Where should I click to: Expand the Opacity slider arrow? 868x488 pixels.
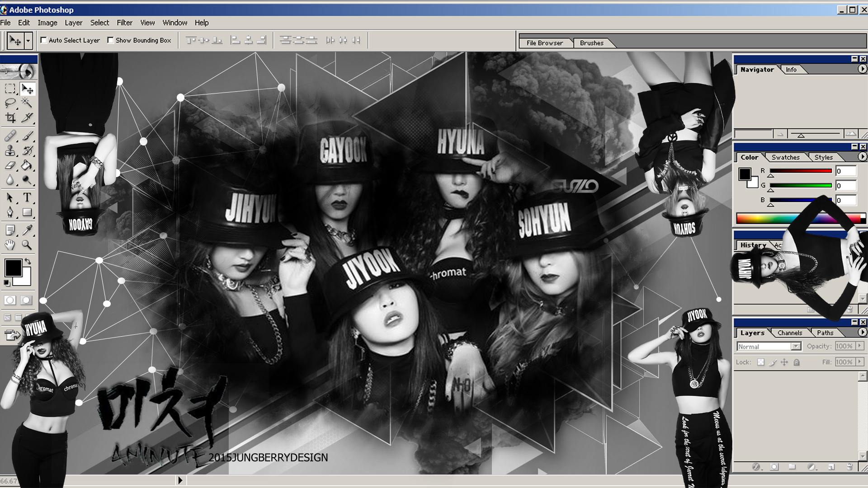859,346
